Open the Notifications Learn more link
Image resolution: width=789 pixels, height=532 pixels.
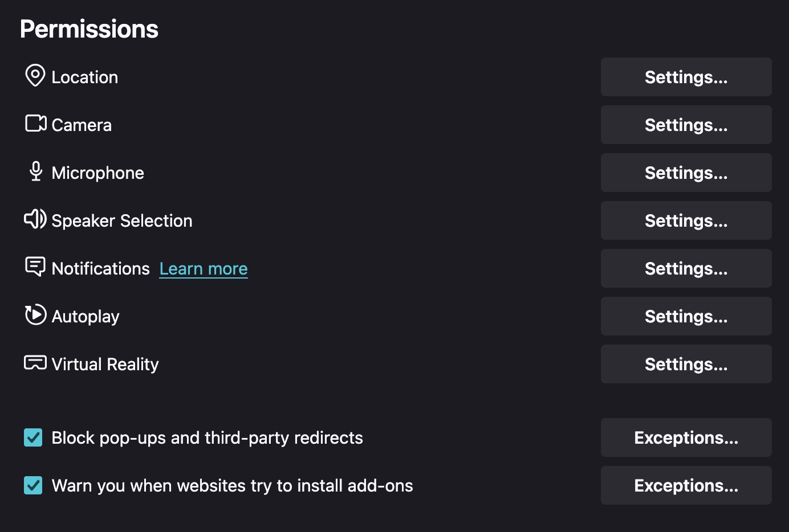click(204, 269)
